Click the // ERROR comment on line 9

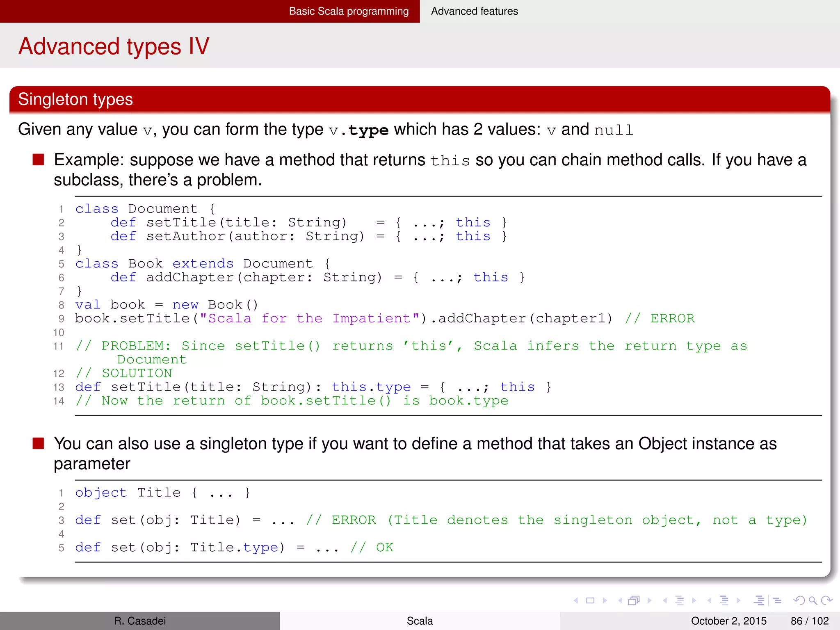pyautogui.click(x=660, y=319)
